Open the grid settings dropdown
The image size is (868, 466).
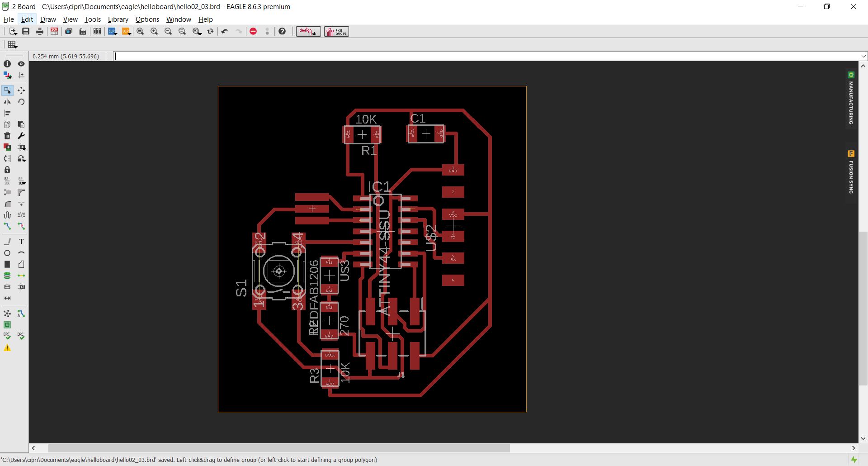[x=12, y=44]
